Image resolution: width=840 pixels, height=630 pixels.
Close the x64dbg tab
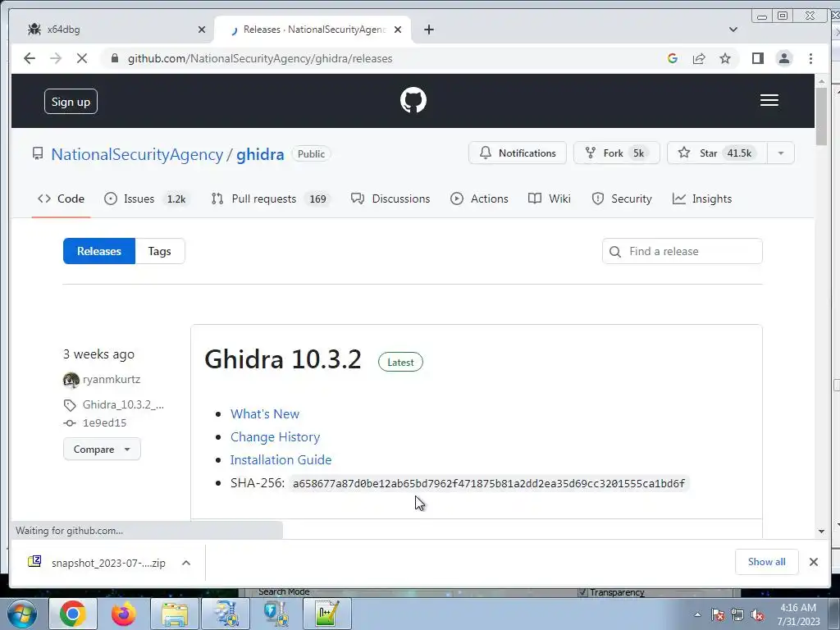[x=202, y=30]
